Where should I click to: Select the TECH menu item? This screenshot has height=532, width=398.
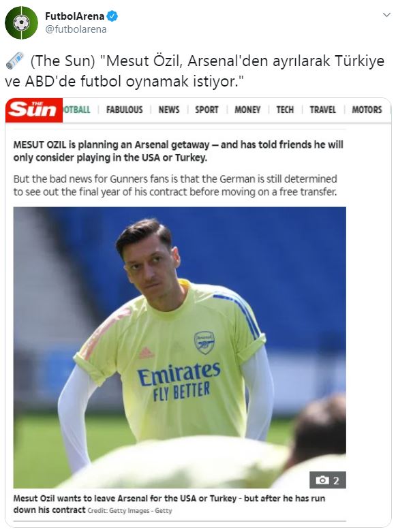pos(285,110)
